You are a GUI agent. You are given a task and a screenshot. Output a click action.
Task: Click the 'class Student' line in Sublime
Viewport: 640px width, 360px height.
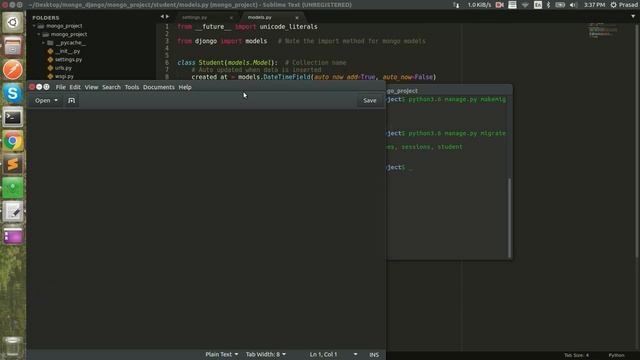pyautogui.click(x=262, y=62)
